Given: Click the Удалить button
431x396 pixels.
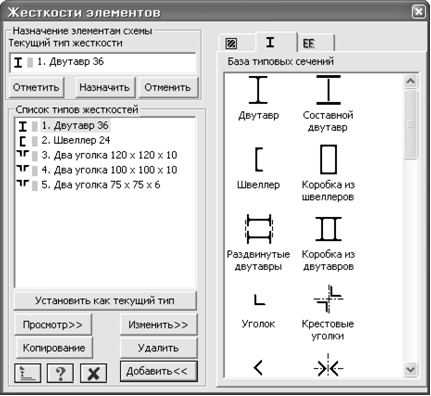Looking at the screenshot, I should [159, 348].
